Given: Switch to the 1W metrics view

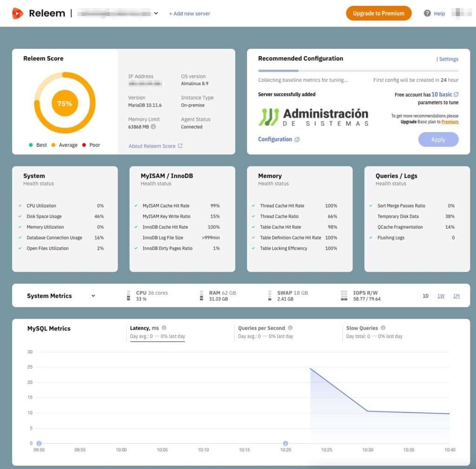Looking at the screenshot, I should tap(441, 296).
